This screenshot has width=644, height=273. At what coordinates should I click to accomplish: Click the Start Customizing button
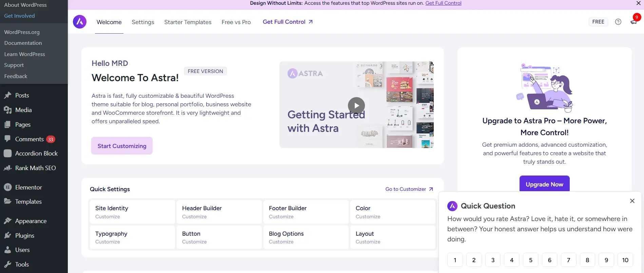122,146
